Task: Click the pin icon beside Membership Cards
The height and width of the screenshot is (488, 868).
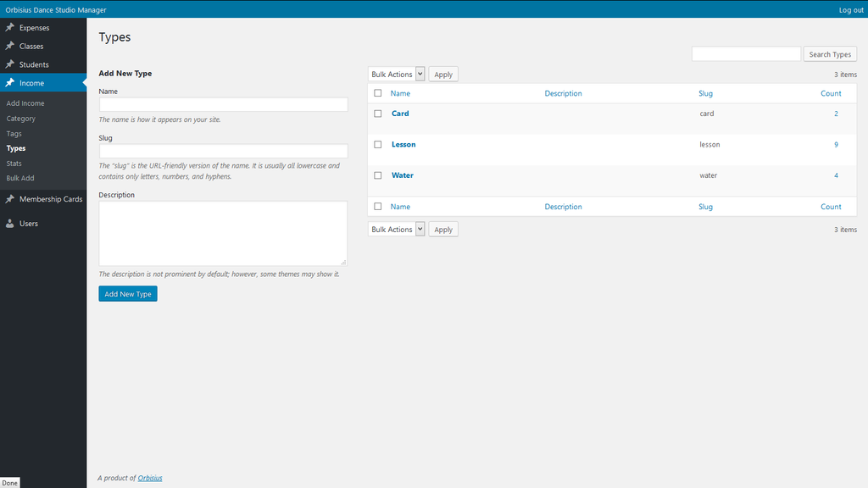Action: 10,198
